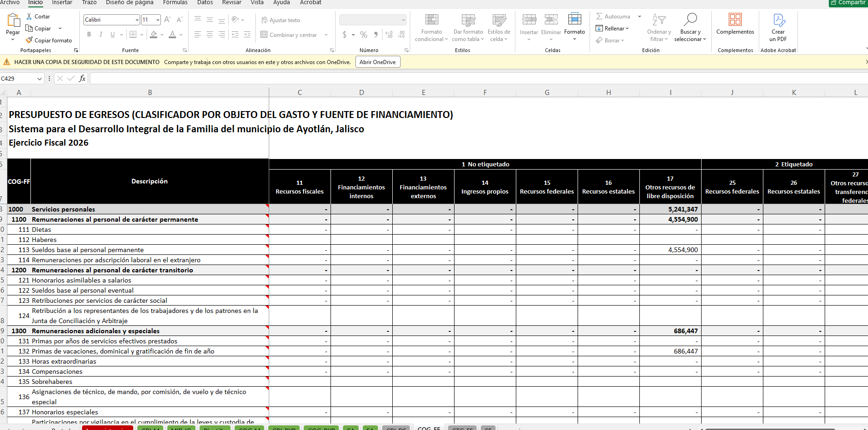The width and height of the screenshot is (868, 430).
Task: Apply the font color A
Action: 172,35
